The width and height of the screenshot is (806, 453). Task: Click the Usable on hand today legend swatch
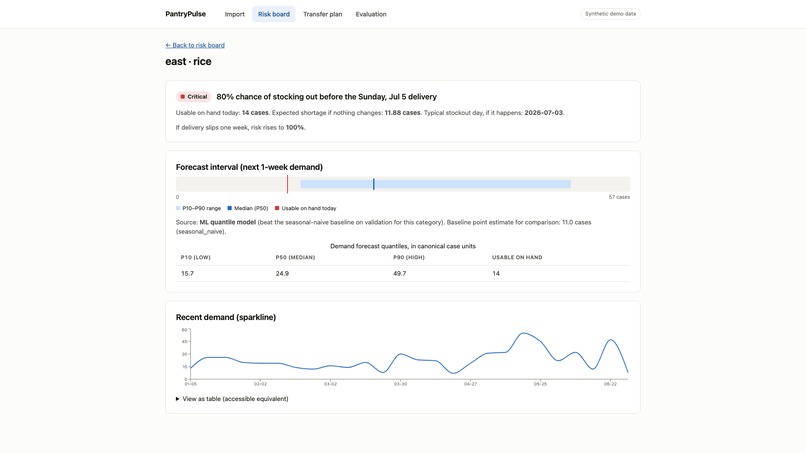[x=277, y=208]
